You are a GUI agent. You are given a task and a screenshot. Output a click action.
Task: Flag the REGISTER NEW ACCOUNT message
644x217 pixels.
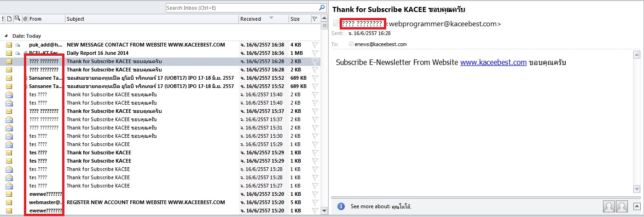(315, 202)
